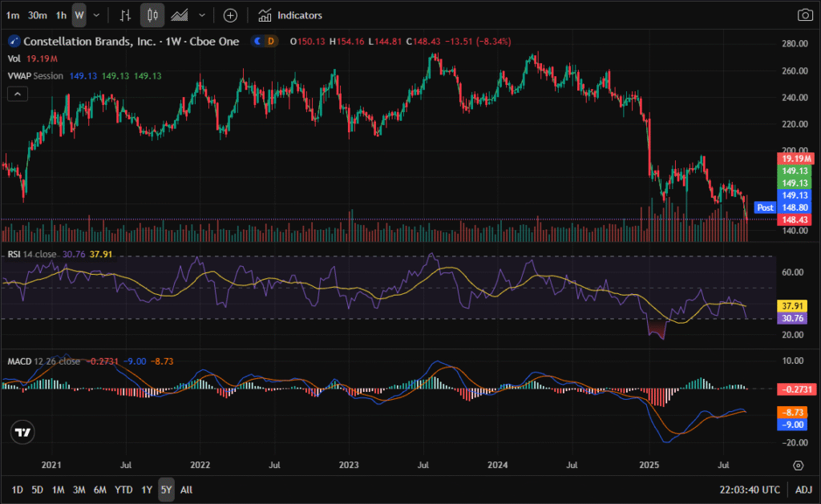This screenshot has width=821, height=504.
Task: Open chart settings gear near time axis
Action: [x=798, y=465]
